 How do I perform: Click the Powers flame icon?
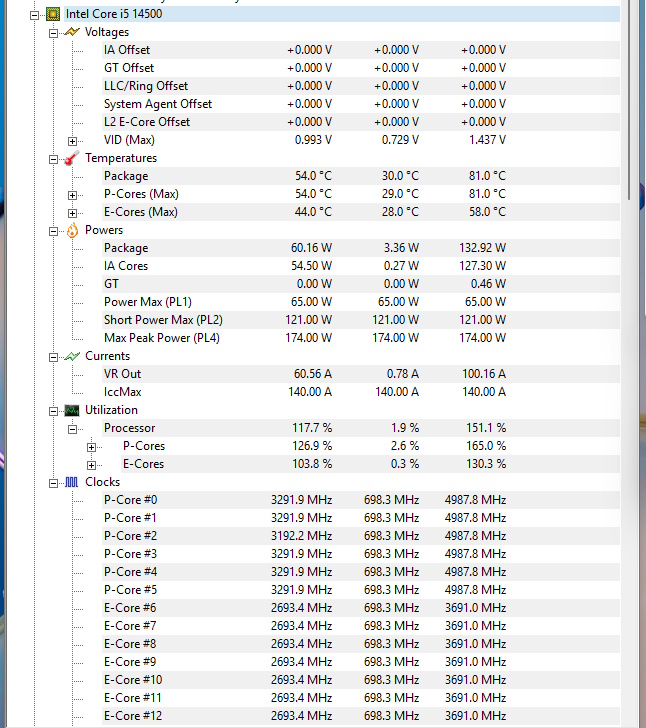pyautogui.click(x=71, y=230)
